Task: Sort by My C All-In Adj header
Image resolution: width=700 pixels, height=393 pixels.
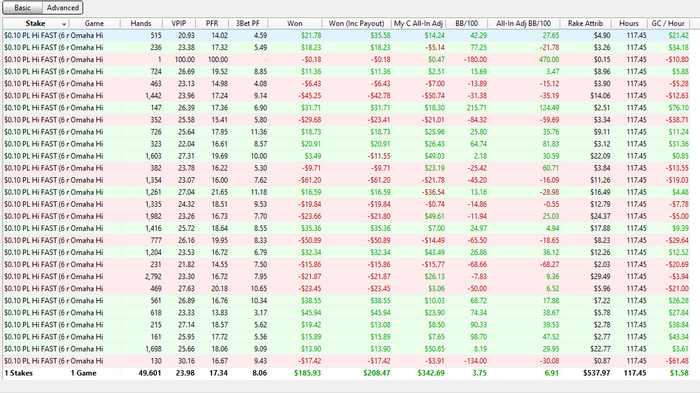Action: (418, 23)
